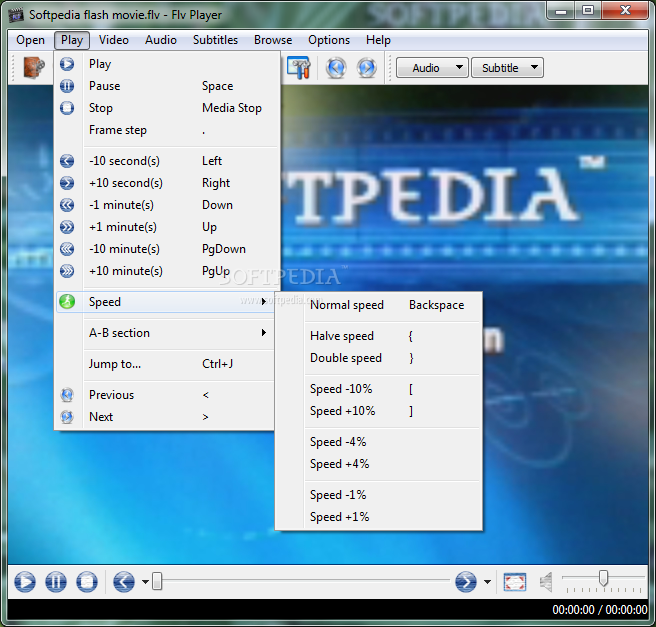This screenshot has width=656, height=627.
Task: Select Speed -1% option
Action: pos(379,495)
